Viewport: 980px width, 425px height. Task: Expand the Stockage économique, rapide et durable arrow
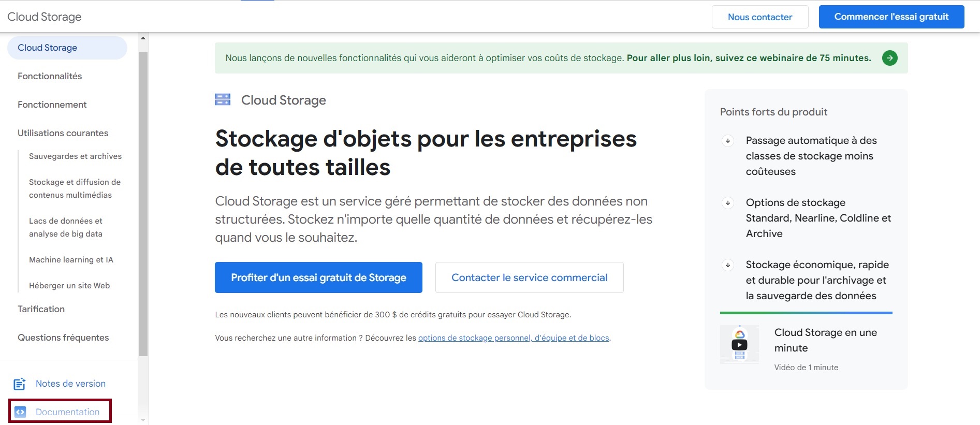click(728, 265)
